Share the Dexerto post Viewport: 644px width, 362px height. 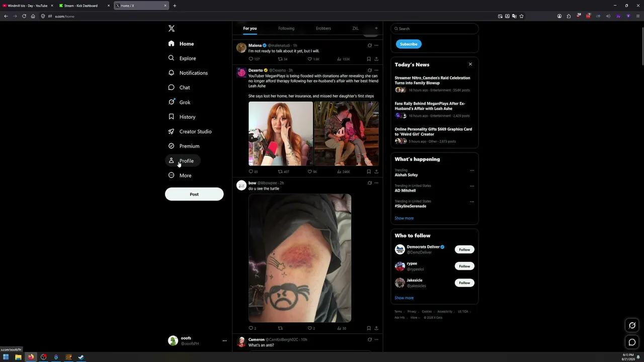[376, 171]
